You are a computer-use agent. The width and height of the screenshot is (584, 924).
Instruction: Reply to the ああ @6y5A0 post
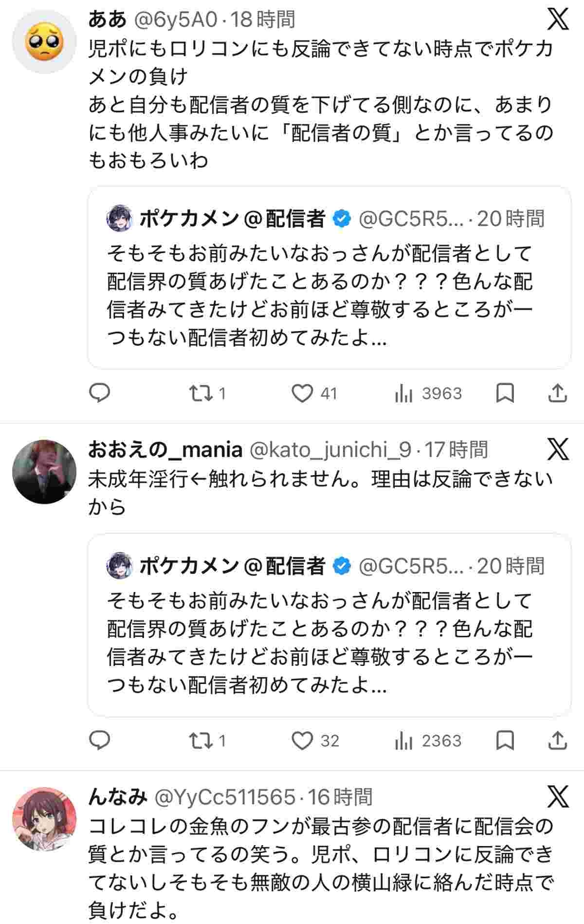(100, 393)
